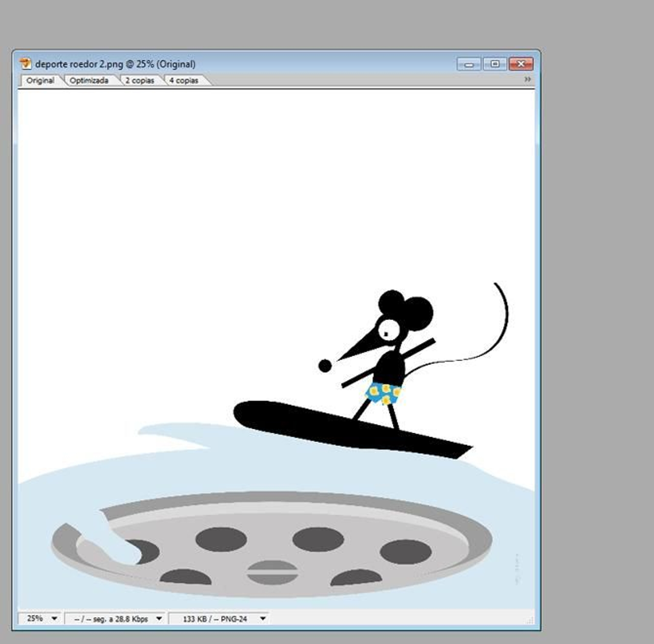The image size is (654, 644).
Task: Open the 25% zoom level dropdown arrow
Action: (54, 619)
